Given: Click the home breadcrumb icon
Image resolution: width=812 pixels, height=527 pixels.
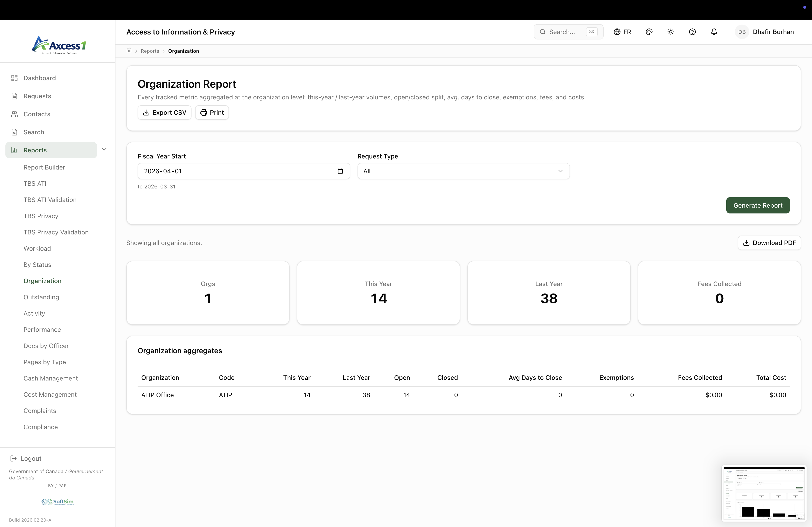Looking at the screenshot, I should (129, 50).
